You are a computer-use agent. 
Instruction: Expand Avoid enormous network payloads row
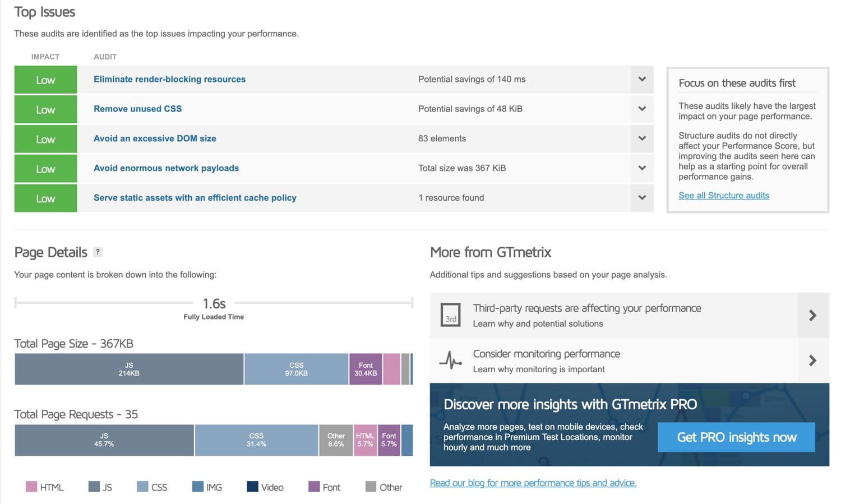click(642, 168)
